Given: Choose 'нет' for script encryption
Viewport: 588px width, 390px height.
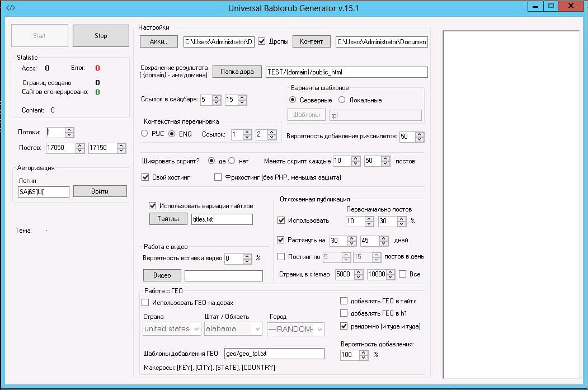Looking at the screenshot, I should tap(232, 161).
